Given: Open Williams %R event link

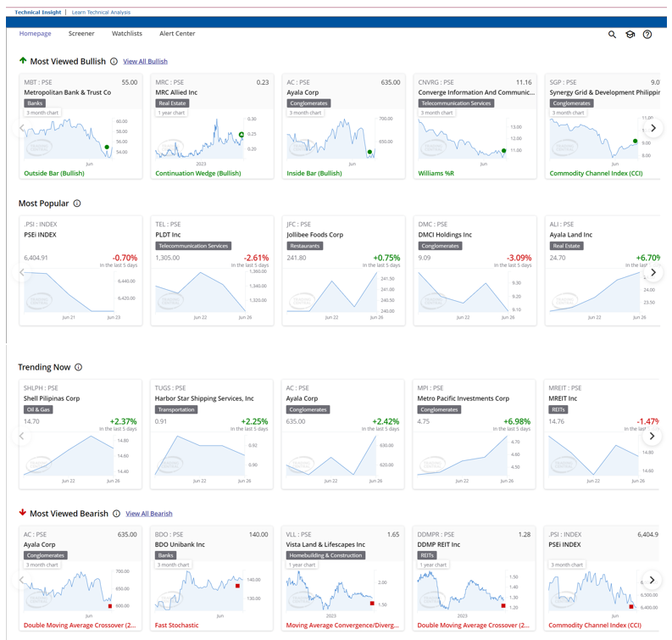Looking at the screenshot, I should (x=436, y=173).
